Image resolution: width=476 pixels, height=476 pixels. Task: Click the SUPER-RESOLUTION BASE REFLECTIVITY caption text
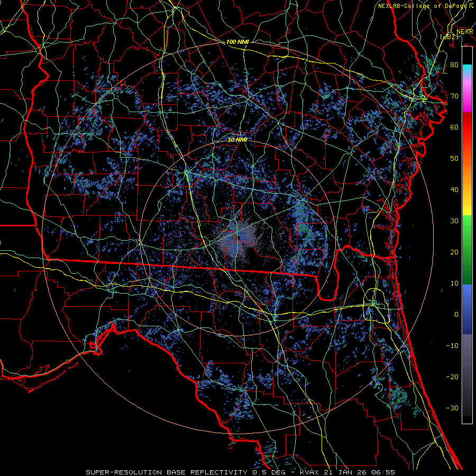166,472
